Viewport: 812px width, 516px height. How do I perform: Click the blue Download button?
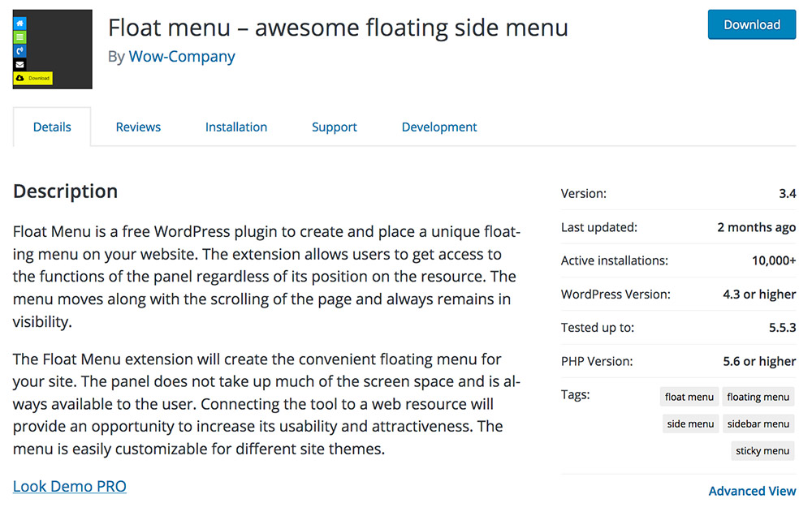[x=751, y=24]
